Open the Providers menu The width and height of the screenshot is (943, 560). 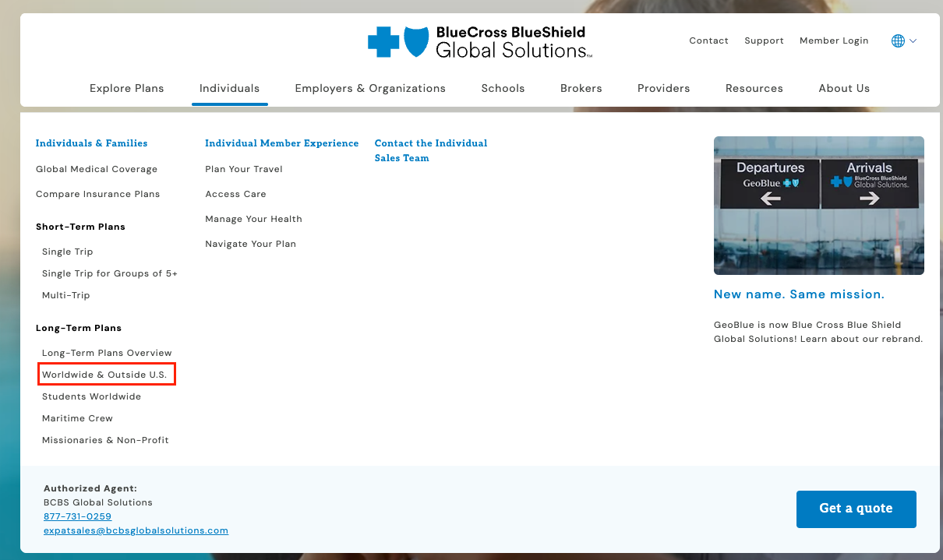[663, 88]
